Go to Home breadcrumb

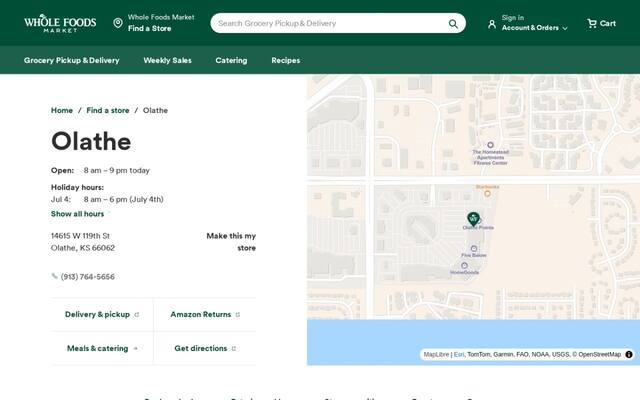(62, 110)
